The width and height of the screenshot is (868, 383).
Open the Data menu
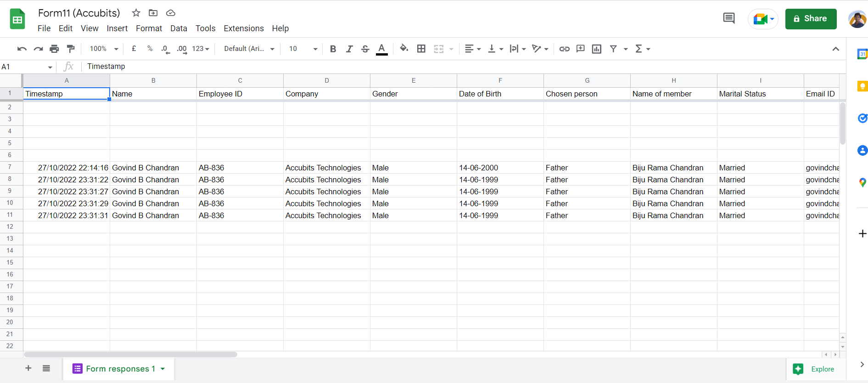pos(179,28)
